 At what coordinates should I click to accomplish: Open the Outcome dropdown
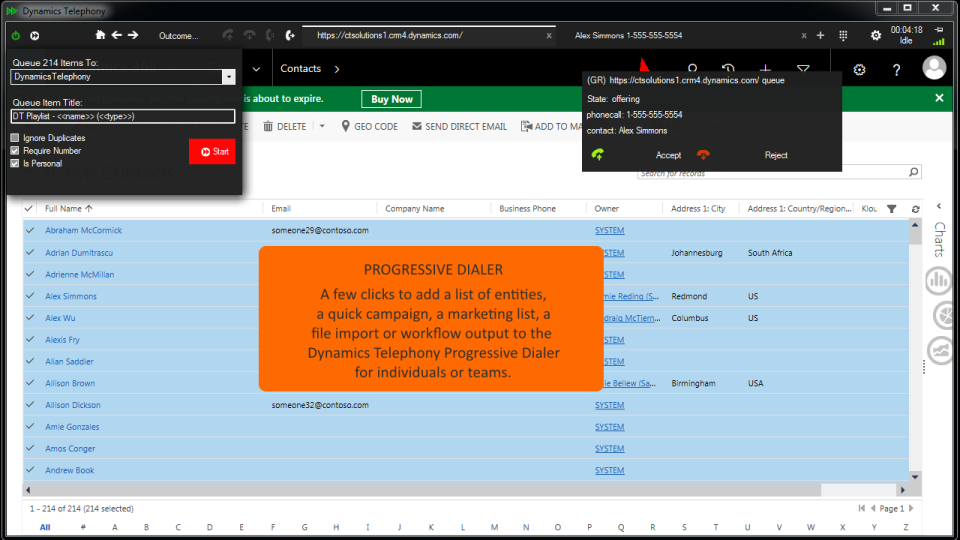(178, 36)
